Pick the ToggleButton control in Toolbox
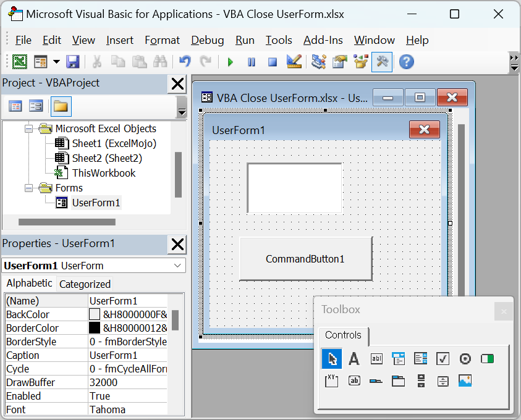This screenshot has width=521, height=420. tap(488, 359)
